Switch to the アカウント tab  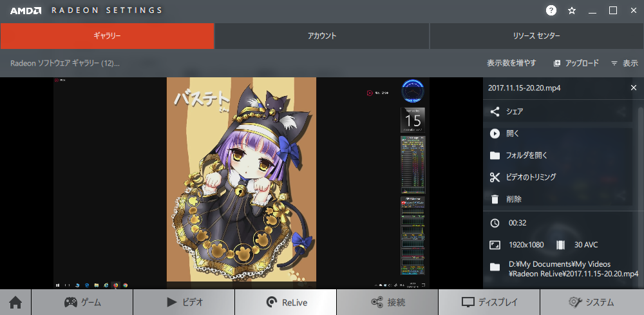pos(322,35)
